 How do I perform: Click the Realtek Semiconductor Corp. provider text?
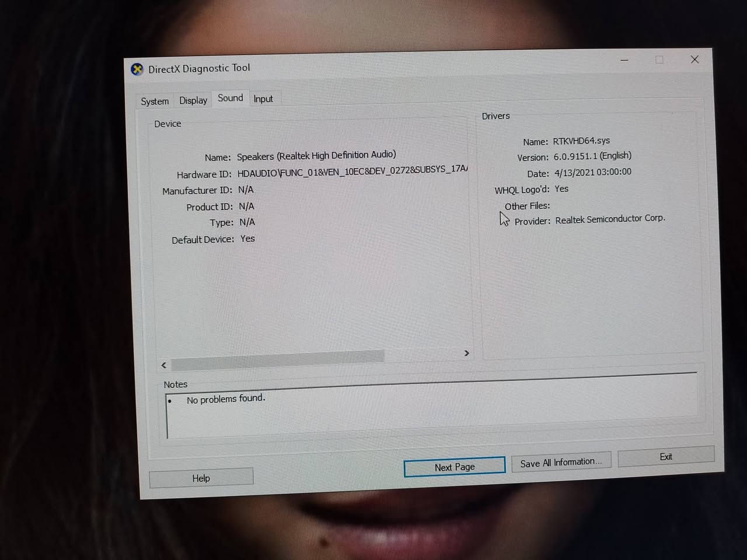tap(610, 219)
